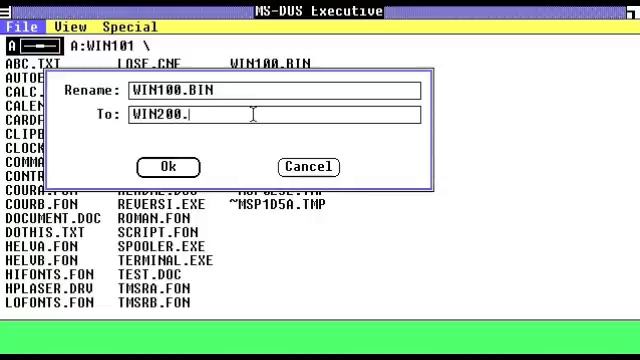
Task: Select file TMSRB.FON
Action: point(154,302)
